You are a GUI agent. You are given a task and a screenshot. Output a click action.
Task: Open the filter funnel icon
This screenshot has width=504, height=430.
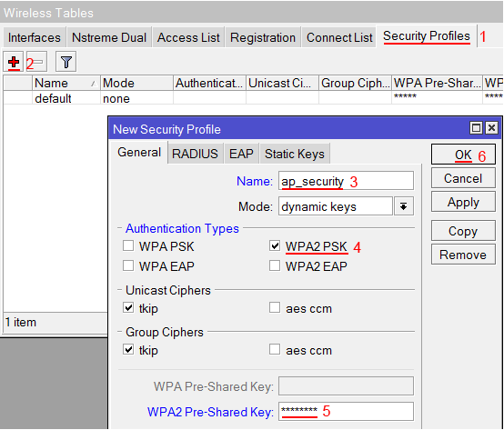[x=66, y=62]
